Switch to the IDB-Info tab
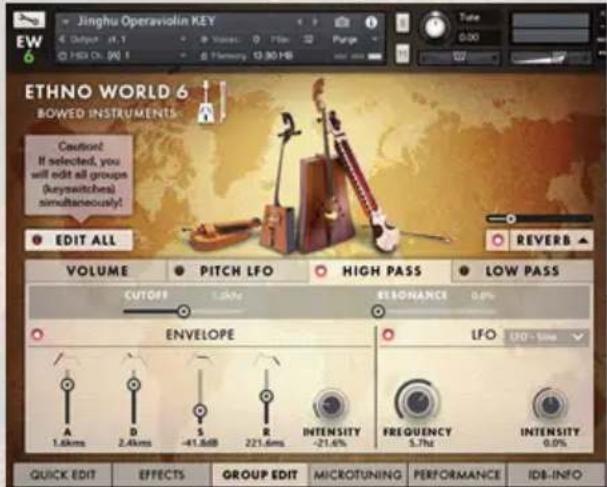The image size is (607, 487). pos(556,474)
